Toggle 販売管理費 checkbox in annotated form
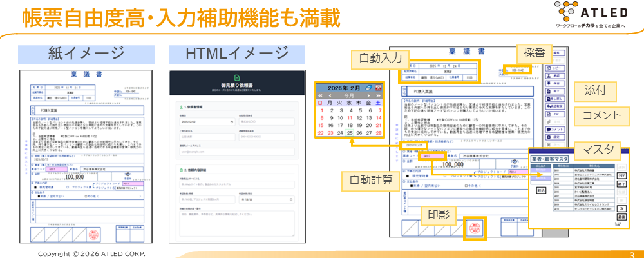This screenshot has height=258, width=644. [x=408, y=176]
